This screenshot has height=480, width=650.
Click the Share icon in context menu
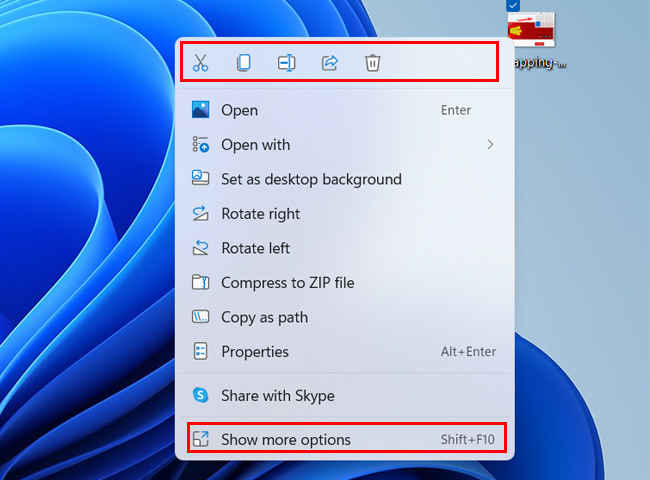click(330, 63)
